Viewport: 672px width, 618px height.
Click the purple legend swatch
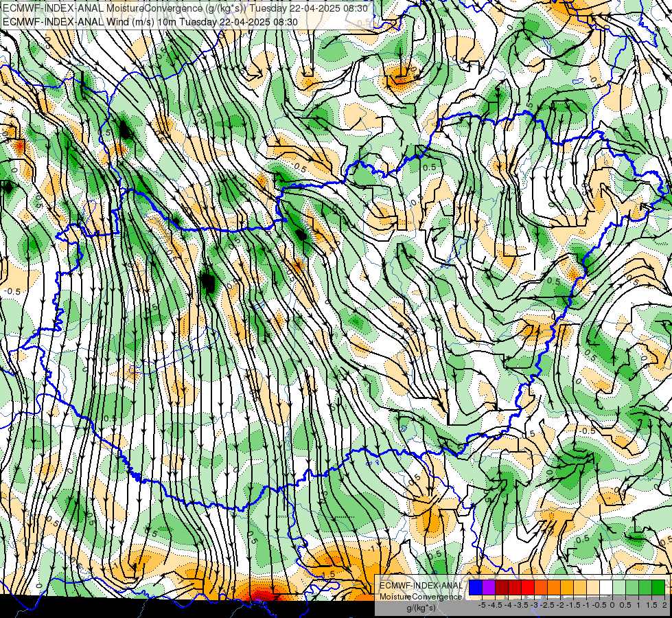click(x=489, y=587)
